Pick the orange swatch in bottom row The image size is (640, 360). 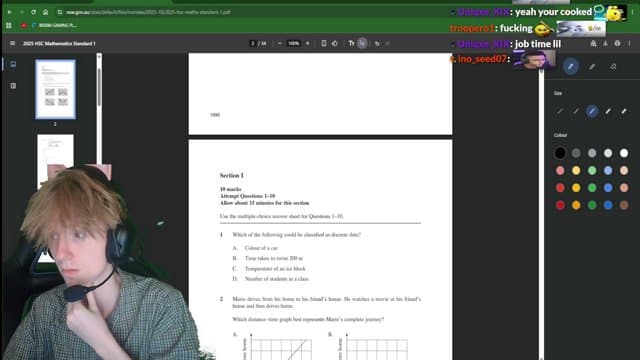tap(576, 205)
